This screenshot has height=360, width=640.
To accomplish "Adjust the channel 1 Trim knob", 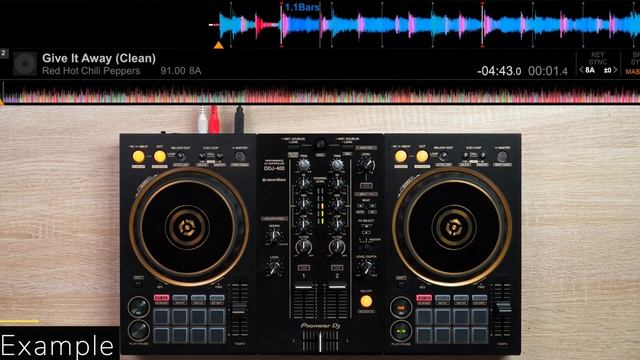I will [303, 164].
